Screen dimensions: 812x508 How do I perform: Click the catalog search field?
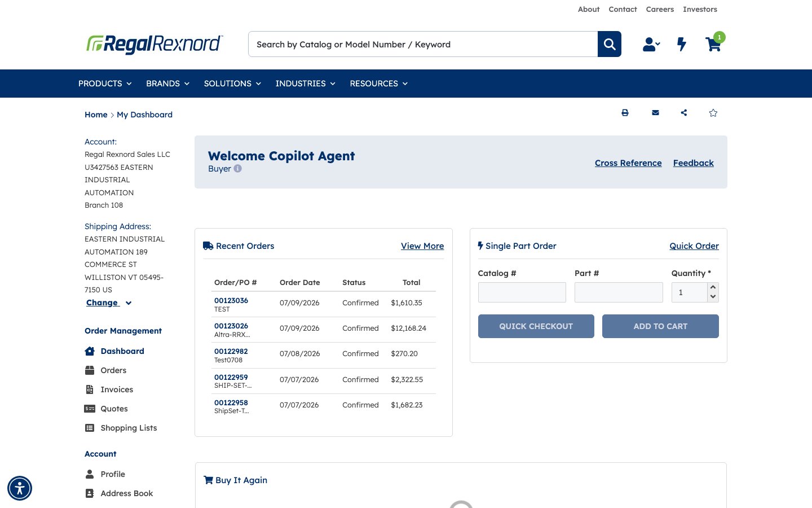point(423,44)
